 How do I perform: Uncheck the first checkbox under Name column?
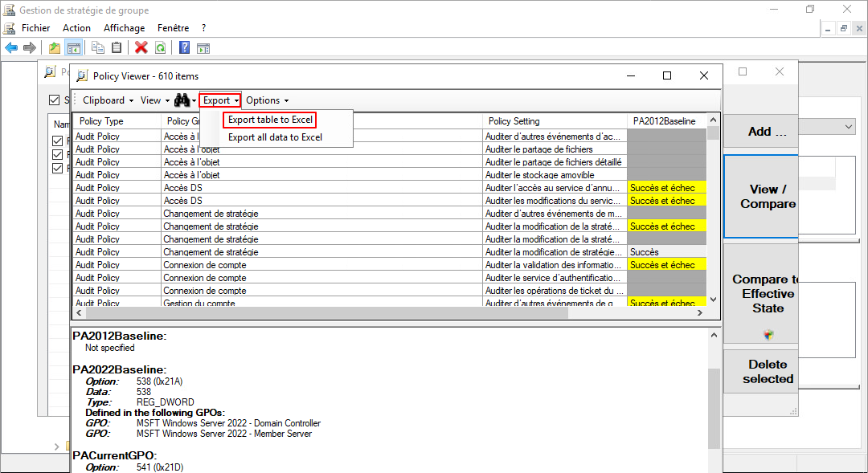57,141
